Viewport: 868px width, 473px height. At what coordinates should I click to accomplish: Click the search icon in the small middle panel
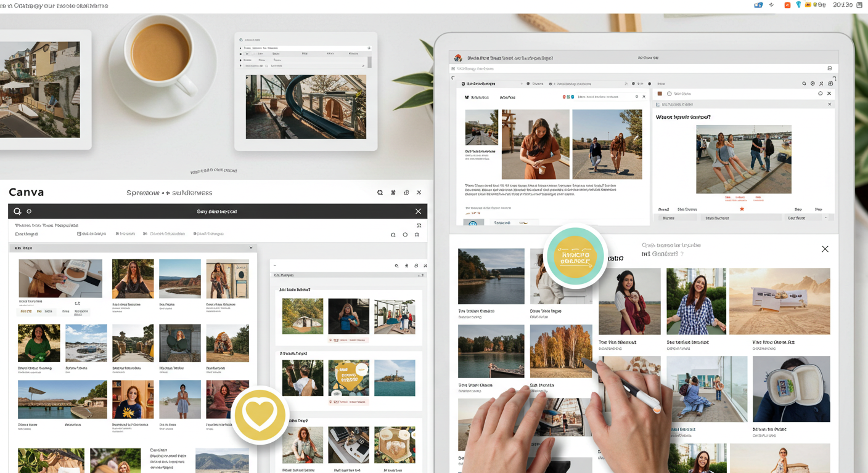pyautogui.click(x=397, y=265)
